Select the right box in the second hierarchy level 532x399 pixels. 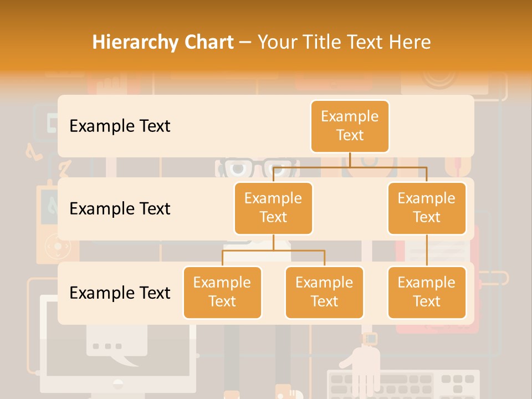pyautogui.click(x=427, y=208)
